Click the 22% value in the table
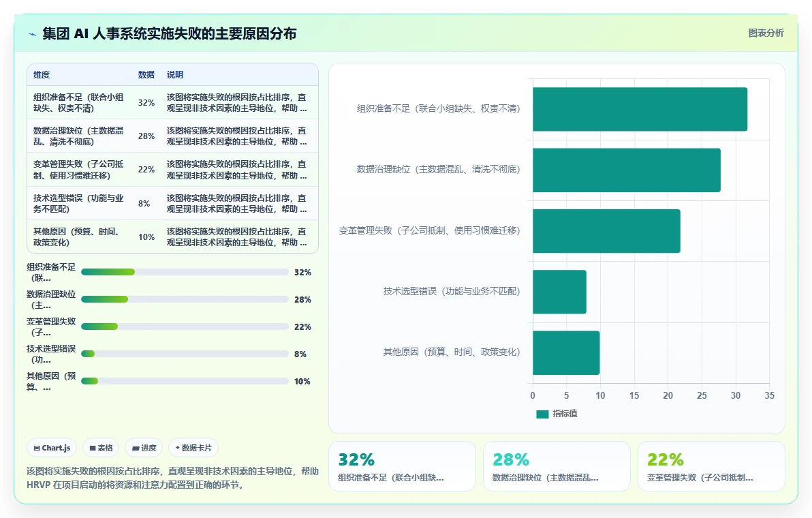The height and width of the screenshot is (518, 812). pos(146,170)
